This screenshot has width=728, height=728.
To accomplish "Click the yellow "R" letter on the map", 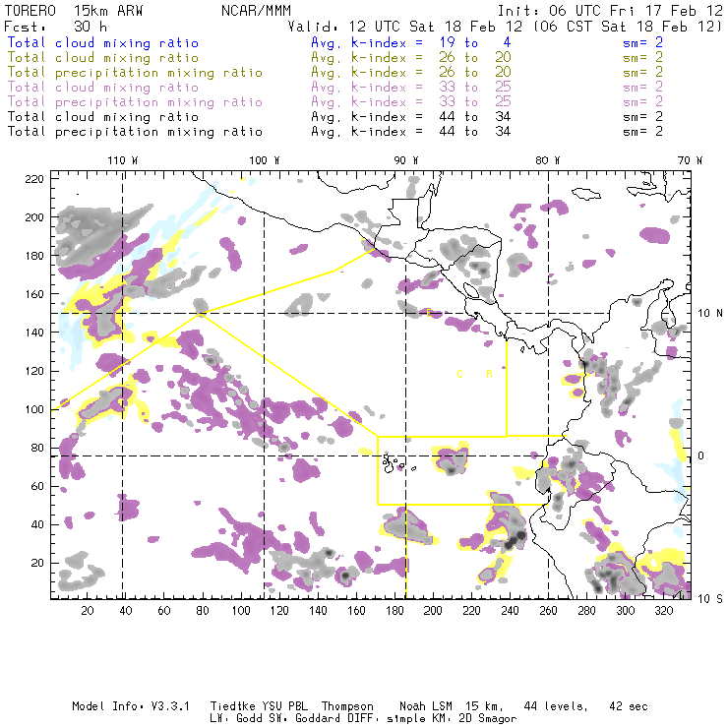I will pyautogui.click(x=489, y=374).
